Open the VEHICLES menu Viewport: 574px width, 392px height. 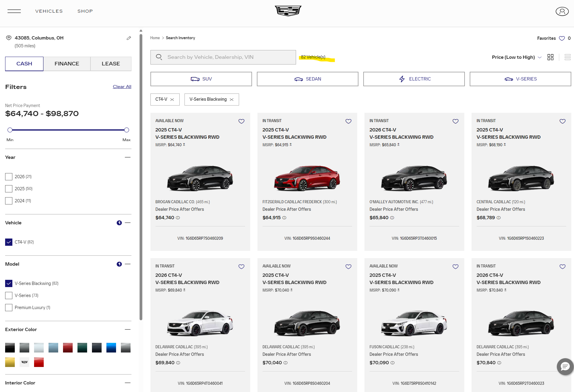tap(49, 11)
